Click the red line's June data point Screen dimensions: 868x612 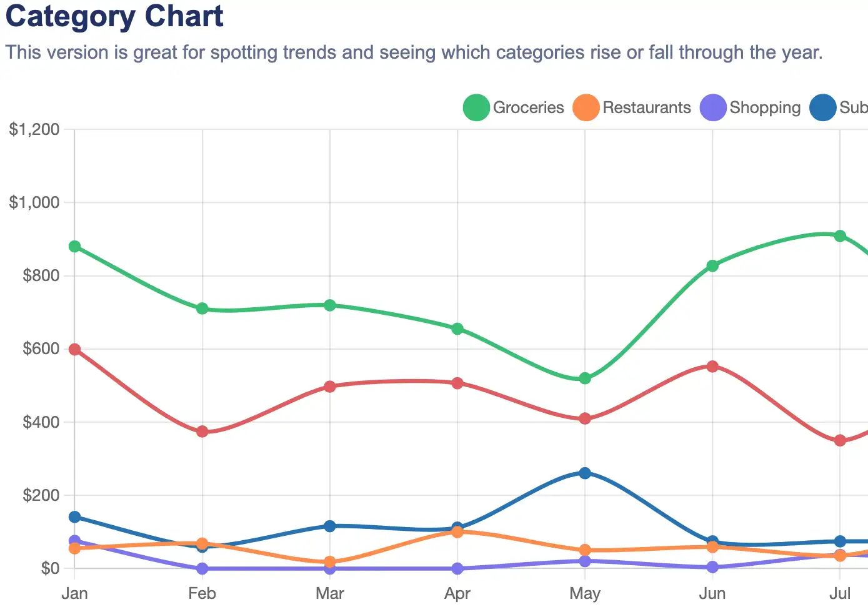pyautogui.click(x=712, y=367)
